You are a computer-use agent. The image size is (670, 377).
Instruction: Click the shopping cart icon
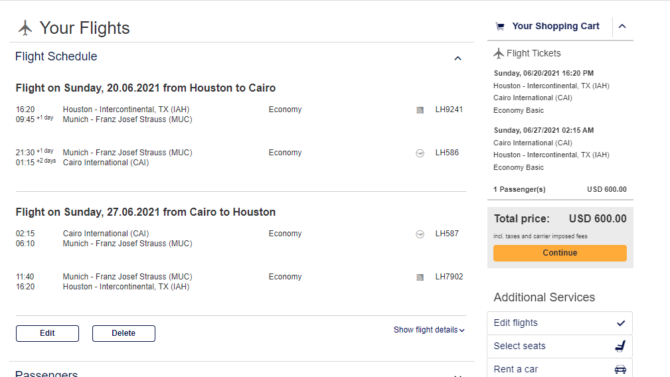[500, 27]
